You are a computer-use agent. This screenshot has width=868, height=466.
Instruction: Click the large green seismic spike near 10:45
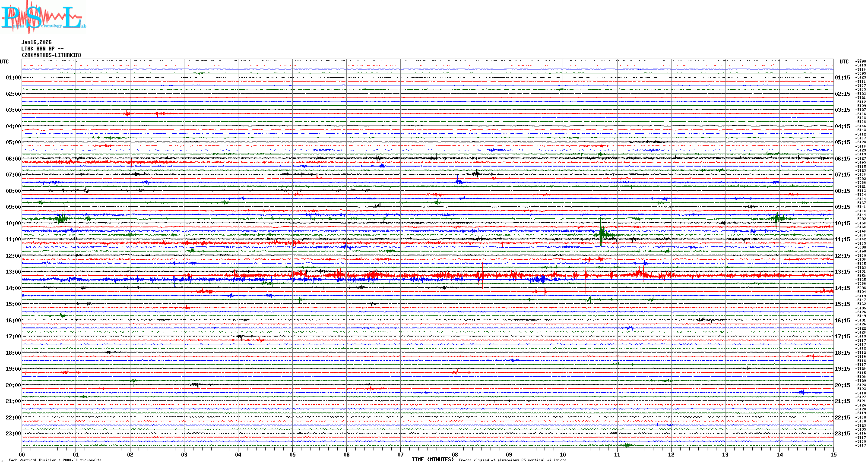click(x=601, y=235)
